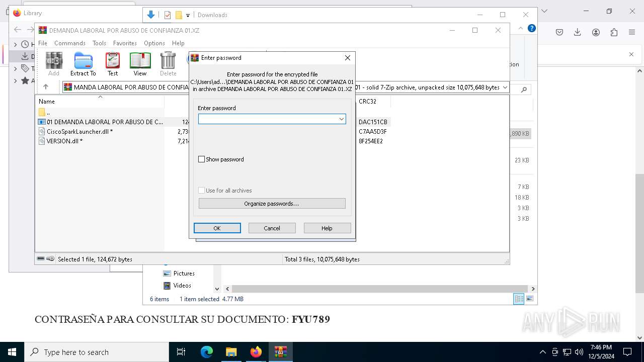The width and height of the screenshot is (644, 362).
Task: Select VERSION.dll in archive list
Action: coord(64,141)
